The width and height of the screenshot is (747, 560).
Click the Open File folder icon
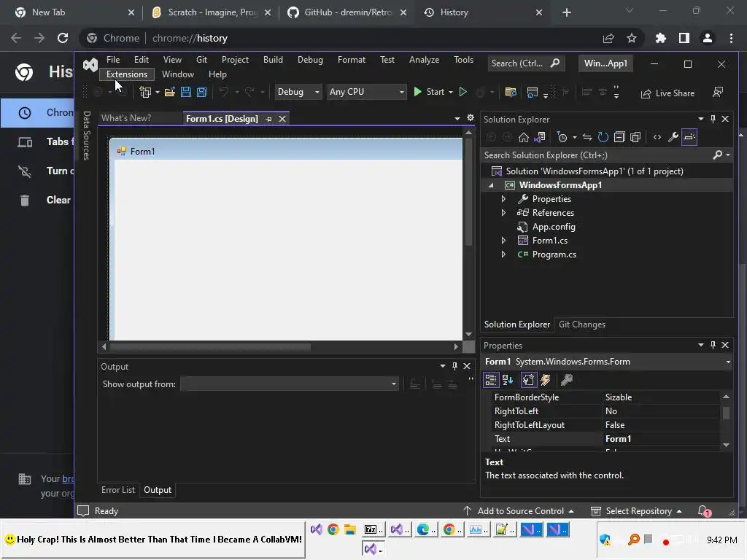169,92
